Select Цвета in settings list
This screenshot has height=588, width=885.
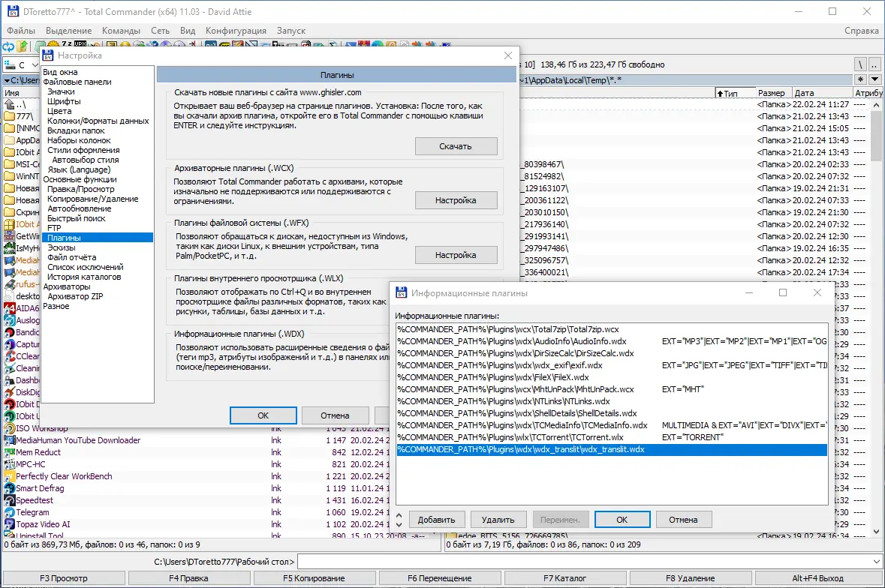point(59,111)
